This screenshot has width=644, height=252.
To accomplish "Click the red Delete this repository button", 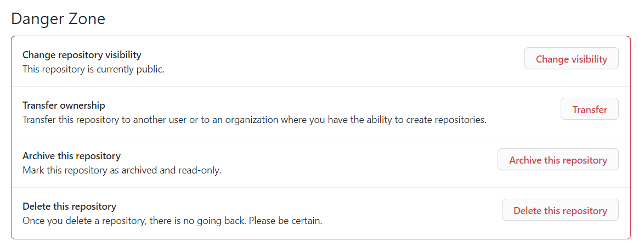I will point(560,210).
